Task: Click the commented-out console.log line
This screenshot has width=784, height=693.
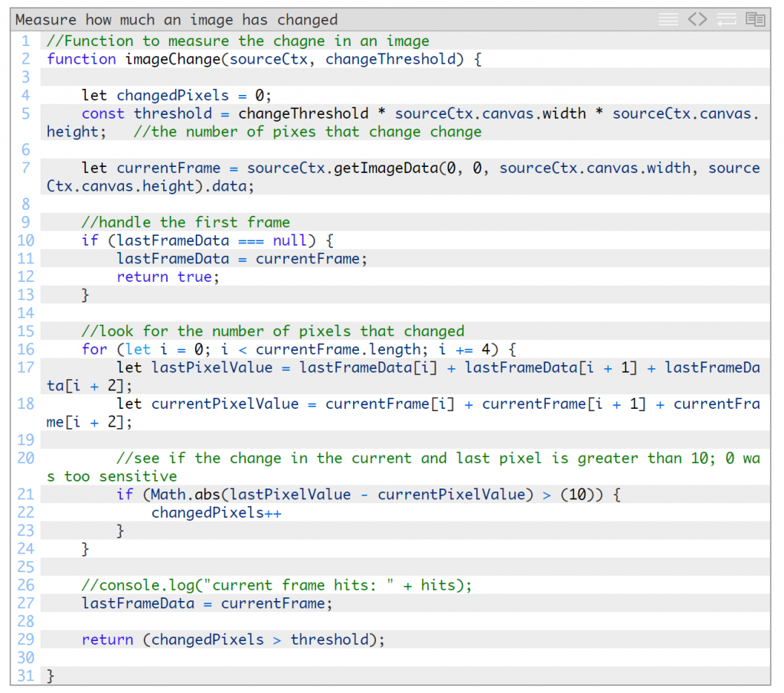Action: (277, 585)
